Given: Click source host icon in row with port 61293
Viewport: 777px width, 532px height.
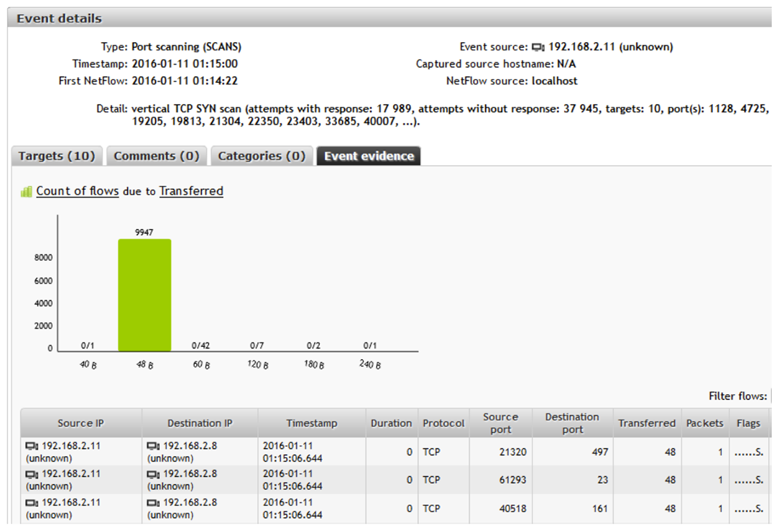Looking at the screenshot, I should tap(32, 474).
